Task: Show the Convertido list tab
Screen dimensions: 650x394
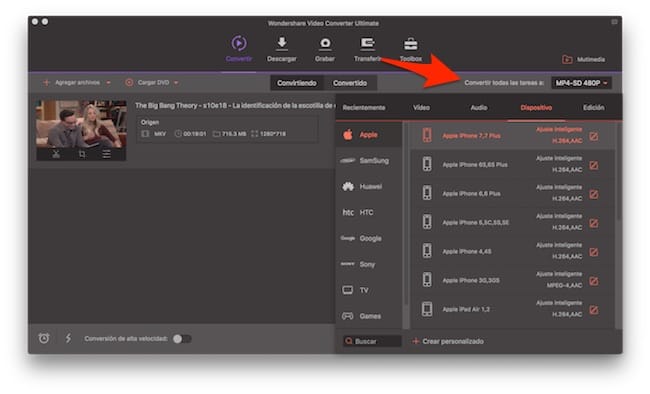Action: coord(350,83)
